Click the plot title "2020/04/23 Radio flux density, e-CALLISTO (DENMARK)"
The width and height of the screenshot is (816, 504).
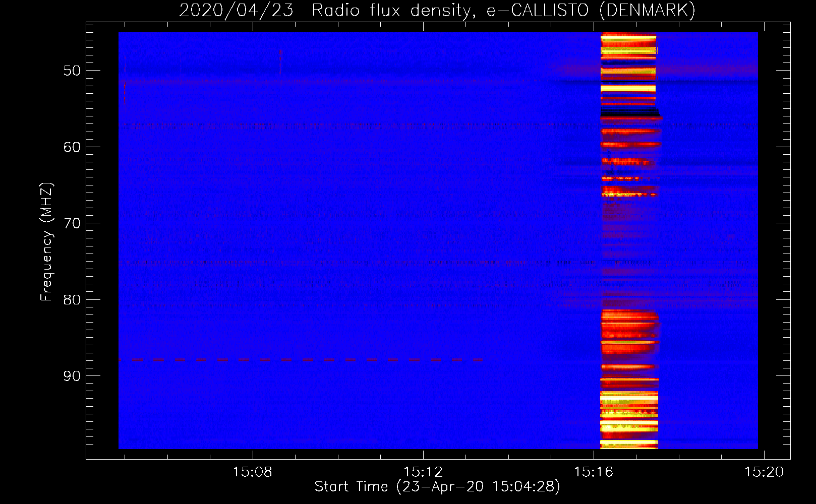coord(437,10)
